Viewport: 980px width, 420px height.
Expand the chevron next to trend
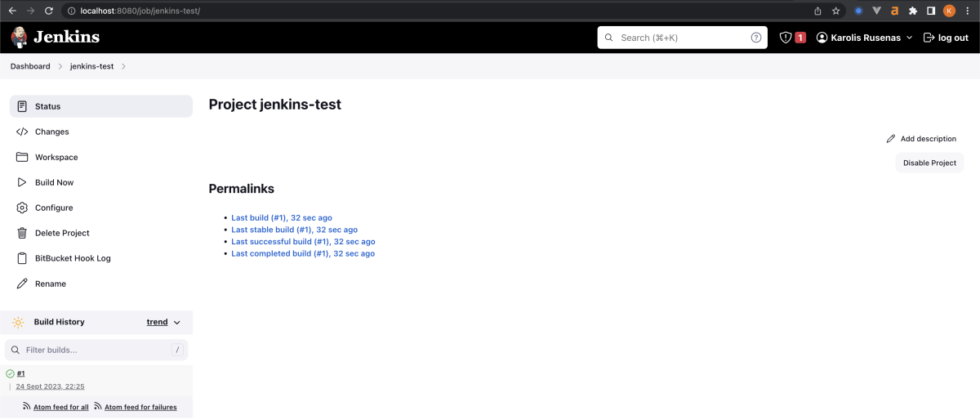coord(177,322)
